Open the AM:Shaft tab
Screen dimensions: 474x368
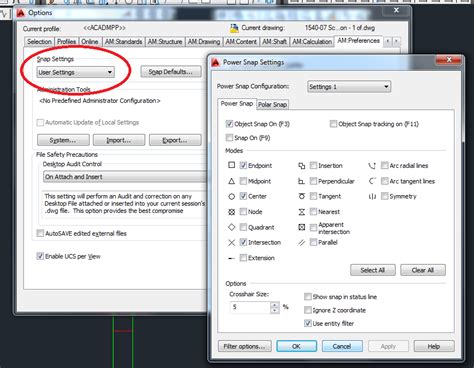pyautogui.click(x=274, y=42)
